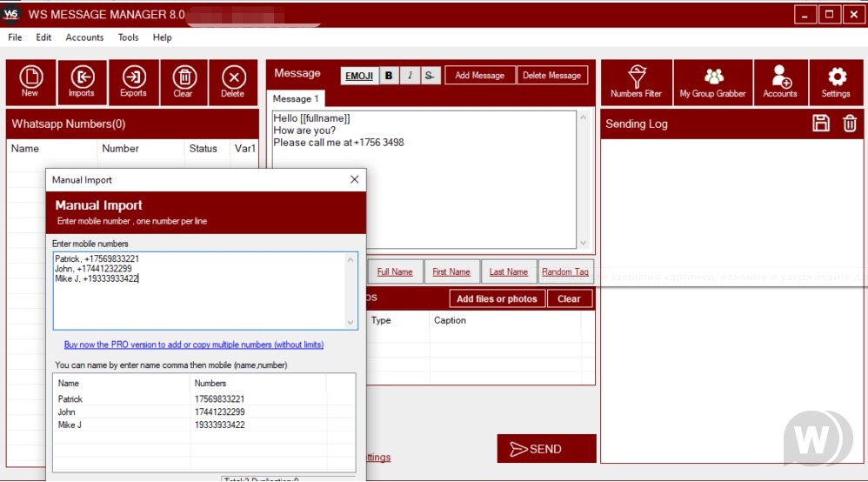Viewport: 868px width, 482px height.
Task: Click the attachments Clear button
Action: click(x=569, y=298)
